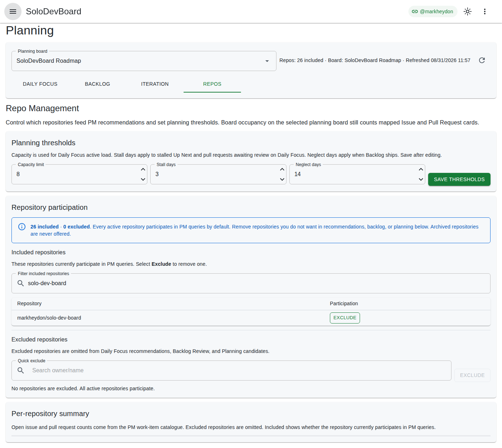The height and width of the screenshot is (448, 502).
Task: Switch to the Backlog tab
Action: pos(98,84)
